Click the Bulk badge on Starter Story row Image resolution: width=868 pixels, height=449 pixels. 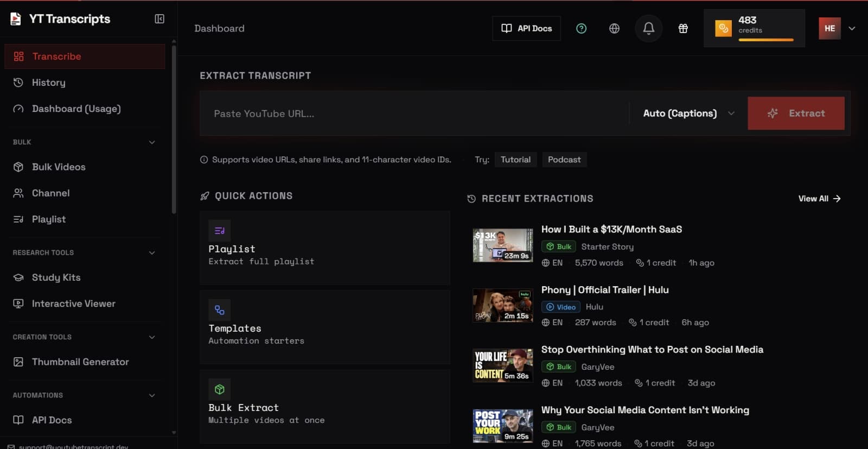point(559,246)
